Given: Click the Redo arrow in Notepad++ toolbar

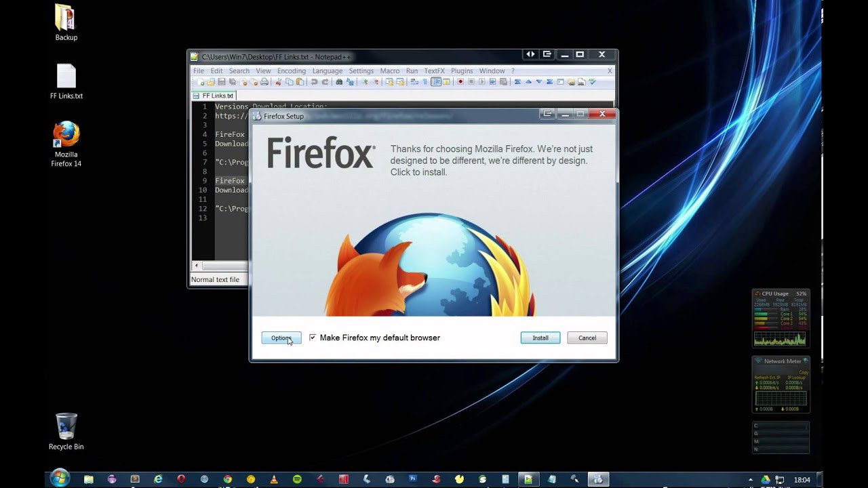Looking at the screenshot, I should [325, 82].
